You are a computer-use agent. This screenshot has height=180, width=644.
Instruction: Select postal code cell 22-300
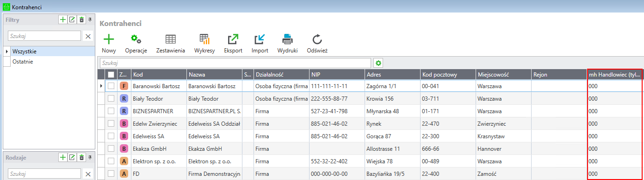pyautogui.click(x=448, y=136)
